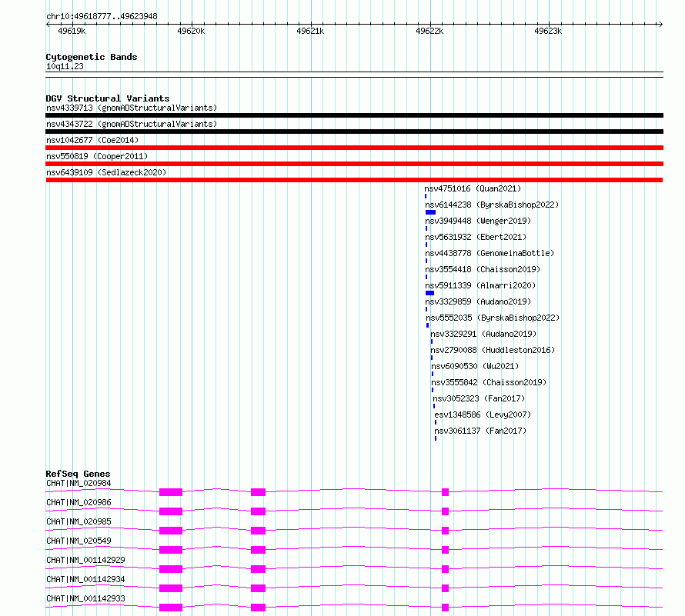Select the nsv3061137 (Fan2017) variant

click(x=480, y=431)
